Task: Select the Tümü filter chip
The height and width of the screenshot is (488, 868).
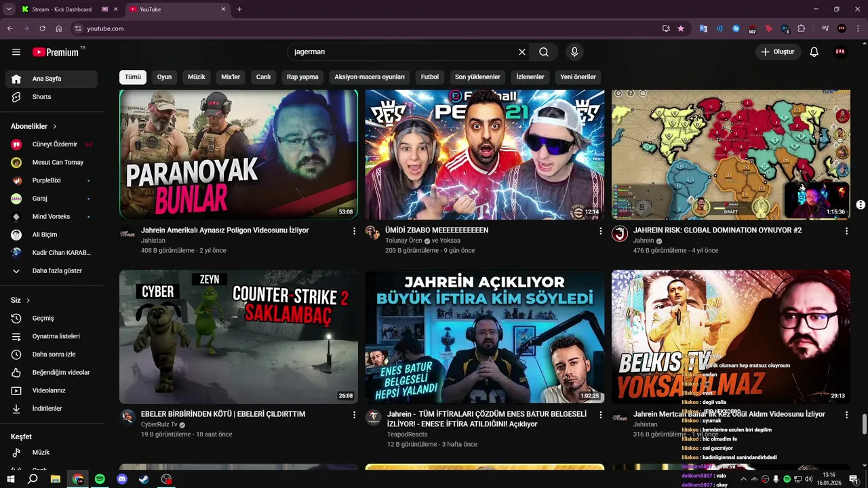Action: (133, 77)
